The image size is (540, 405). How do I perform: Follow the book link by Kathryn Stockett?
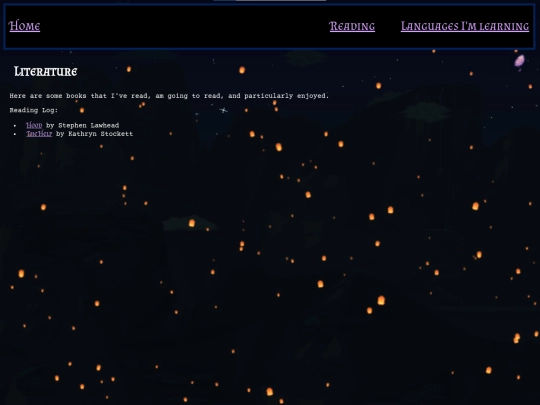[39, 134]
